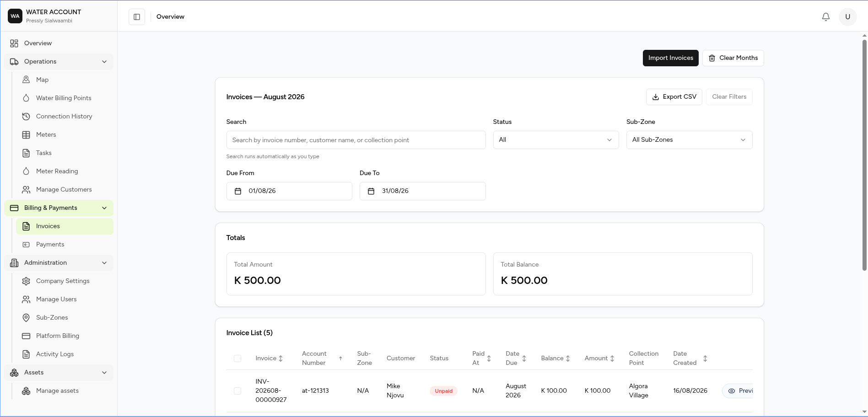
Task: Open Activity Logs page
Action: click(65, 354)
